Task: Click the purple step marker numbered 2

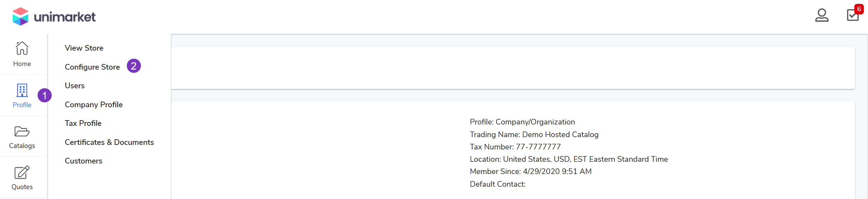Action: tap(134, 66)
